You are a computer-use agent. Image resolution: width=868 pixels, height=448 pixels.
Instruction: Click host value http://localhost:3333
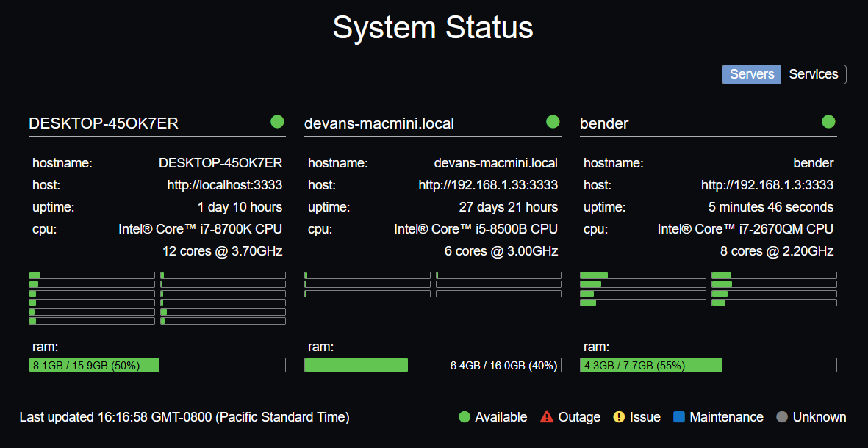[225, 185]
